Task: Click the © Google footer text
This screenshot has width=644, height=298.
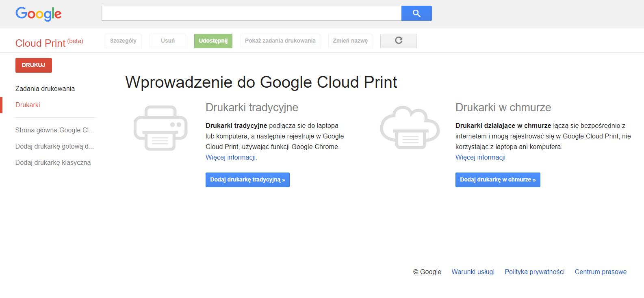Action: coord(427,272)
